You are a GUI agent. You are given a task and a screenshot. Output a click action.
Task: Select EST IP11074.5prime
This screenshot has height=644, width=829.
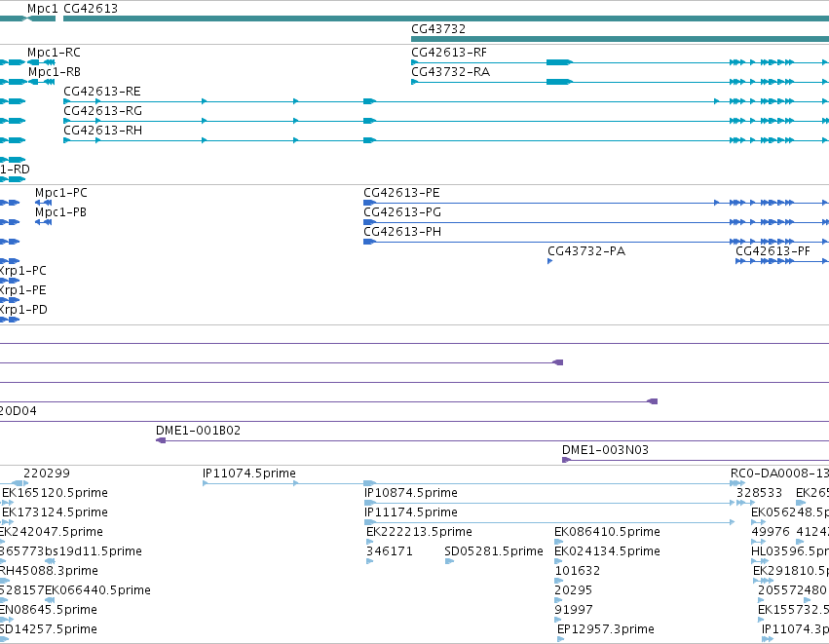(x=249, y=474)
